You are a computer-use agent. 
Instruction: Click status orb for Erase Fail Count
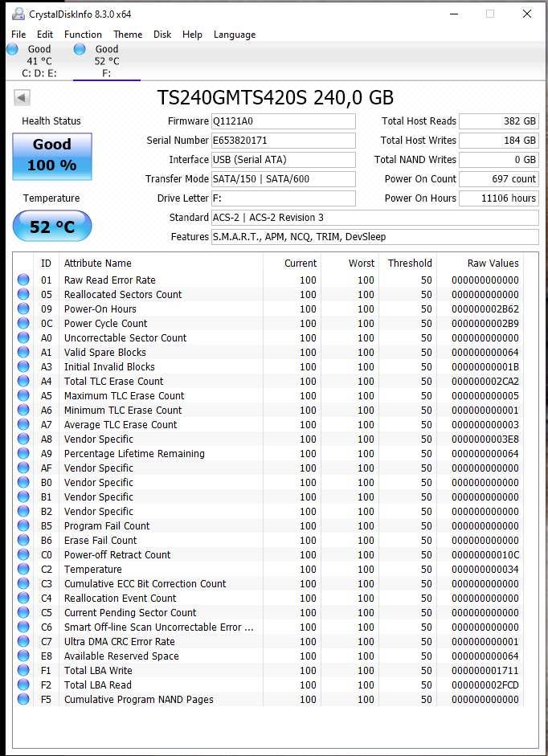click(23, 540)
